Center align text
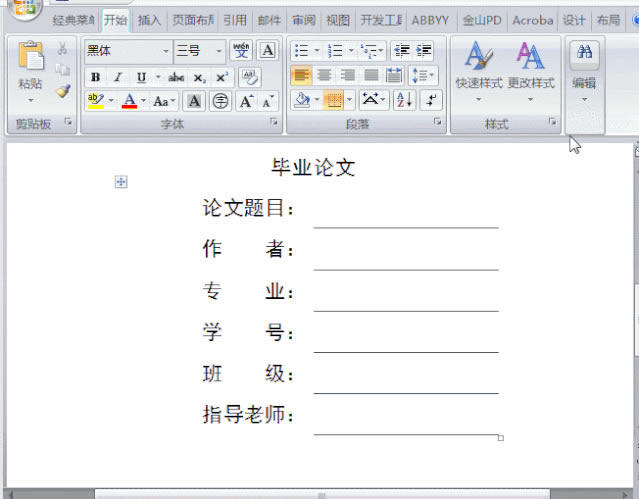 tap(324, 75)
